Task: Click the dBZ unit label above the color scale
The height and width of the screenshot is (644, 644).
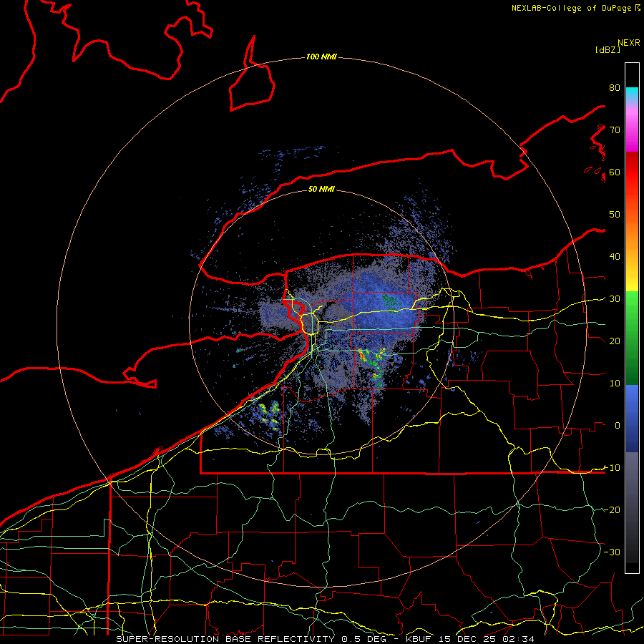Action: click(x=608, y=49)
